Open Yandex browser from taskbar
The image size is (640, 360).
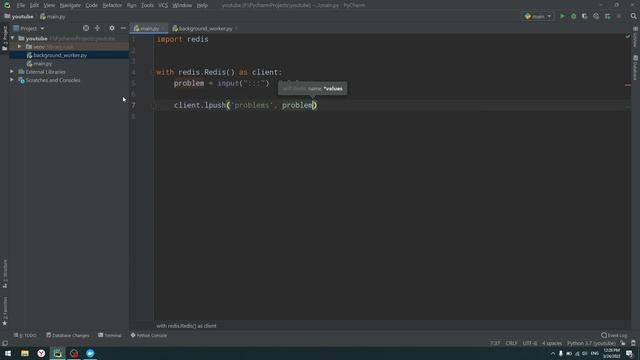(x=41, y=353)
